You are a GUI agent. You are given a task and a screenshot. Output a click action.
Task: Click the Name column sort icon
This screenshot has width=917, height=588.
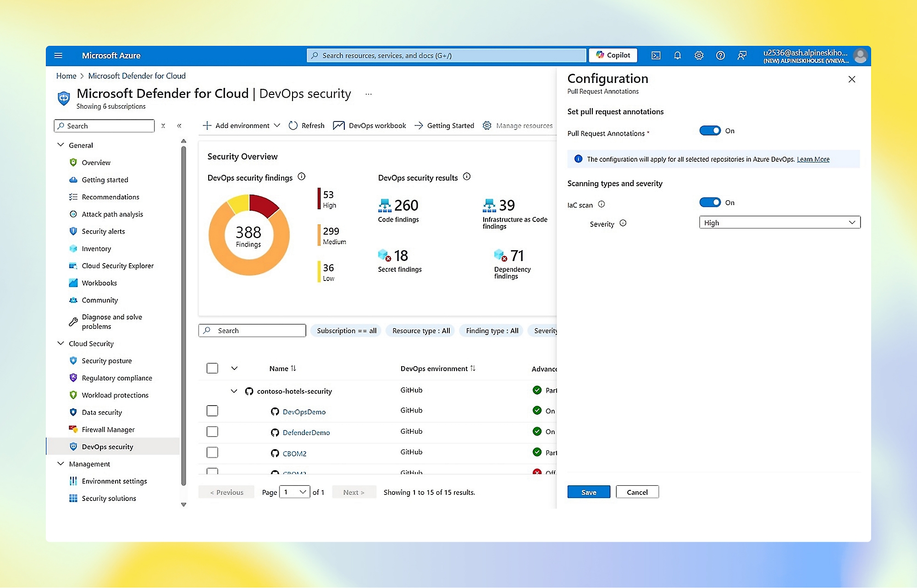point(293,368)
